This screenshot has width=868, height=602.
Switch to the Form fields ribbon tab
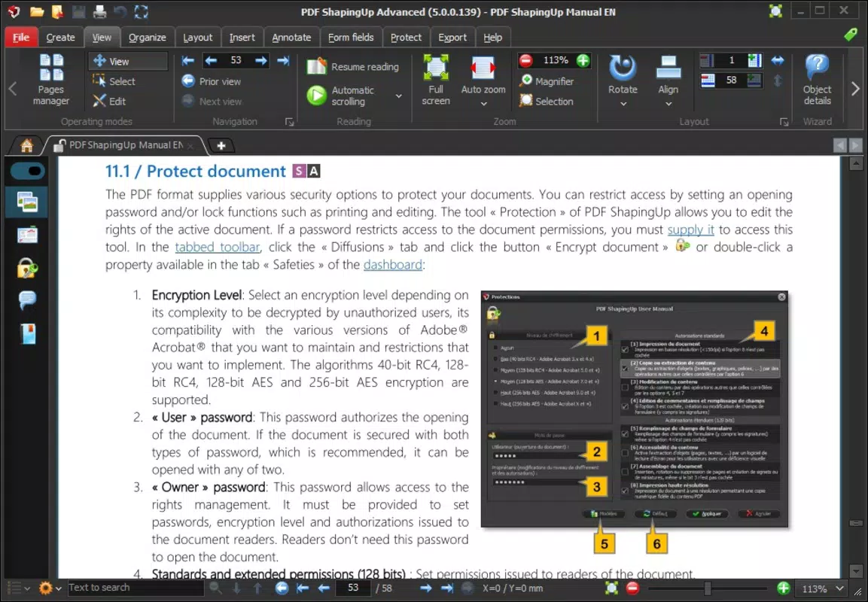350,37
